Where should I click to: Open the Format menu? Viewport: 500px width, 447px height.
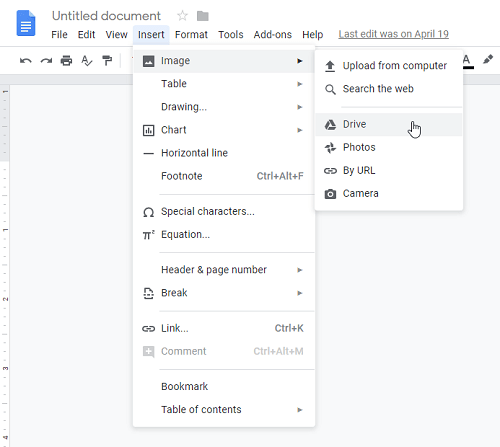point(191,34)
